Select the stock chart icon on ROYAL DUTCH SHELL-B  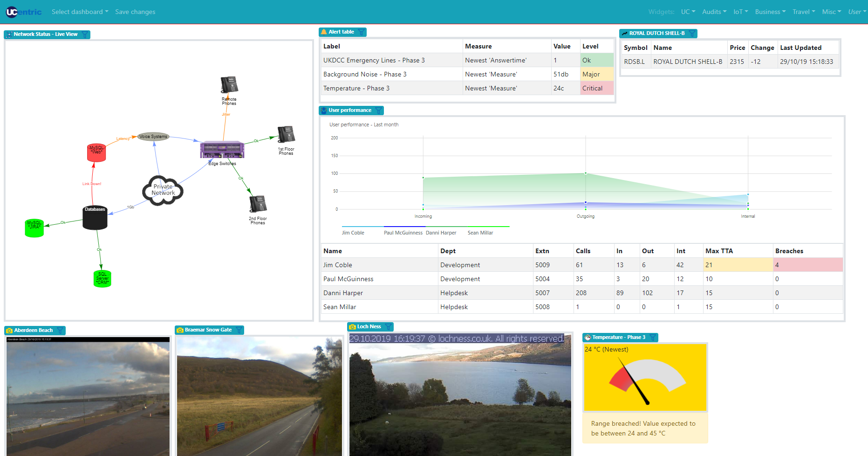tap(624, 33)
